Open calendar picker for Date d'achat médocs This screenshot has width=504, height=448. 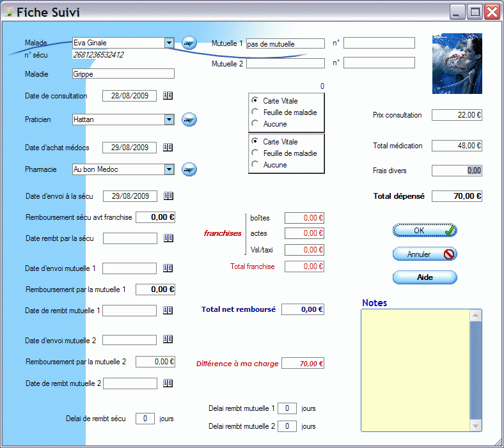168,148
